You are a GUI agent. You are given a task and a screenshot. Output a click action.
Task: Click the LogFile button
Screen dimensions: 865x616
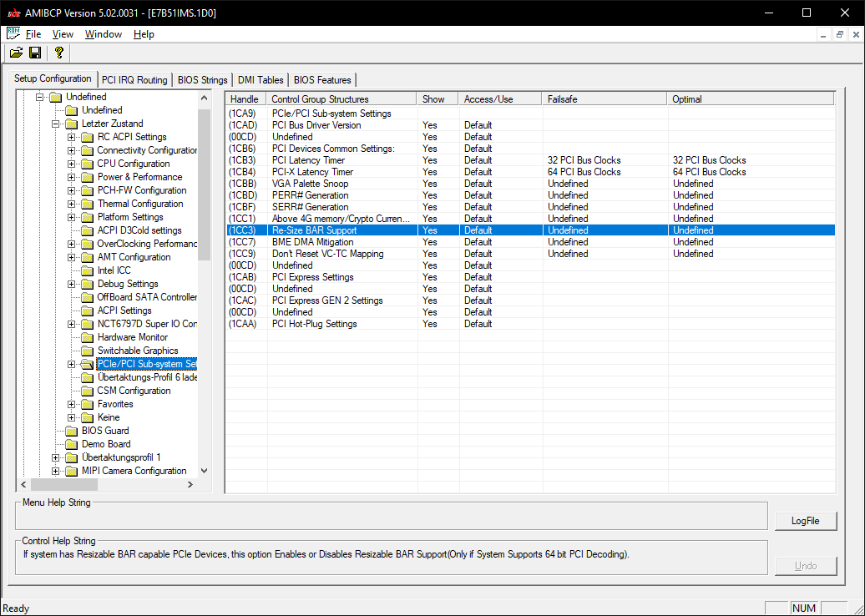pos(806,521)
